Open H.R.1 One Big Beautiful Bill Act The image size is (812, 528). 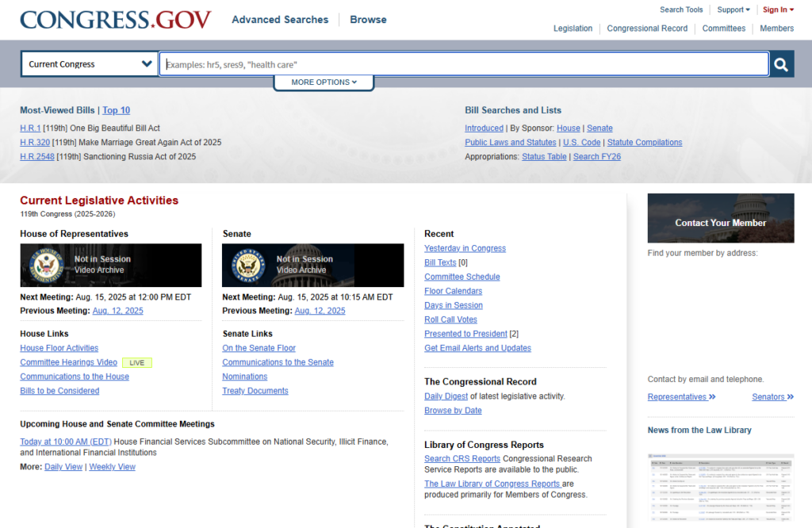click(x=30, y=128)
